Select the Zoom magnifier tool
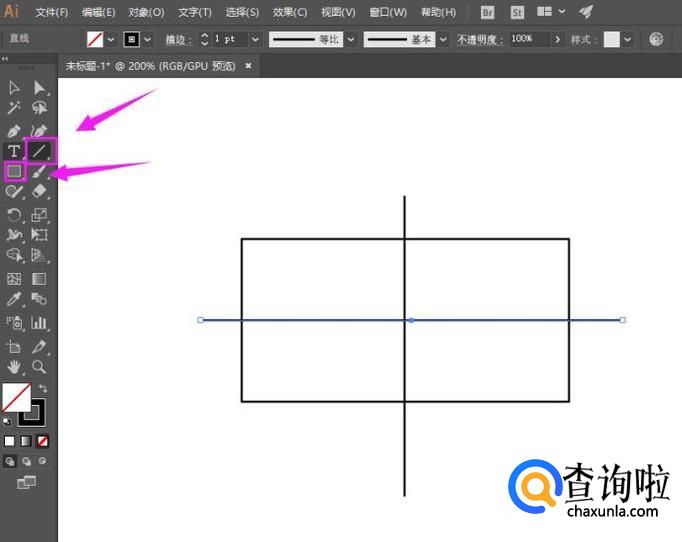Image resolution: width=682 pixels, height=542 pixels. pyautogui.click(x=40, y=367)
